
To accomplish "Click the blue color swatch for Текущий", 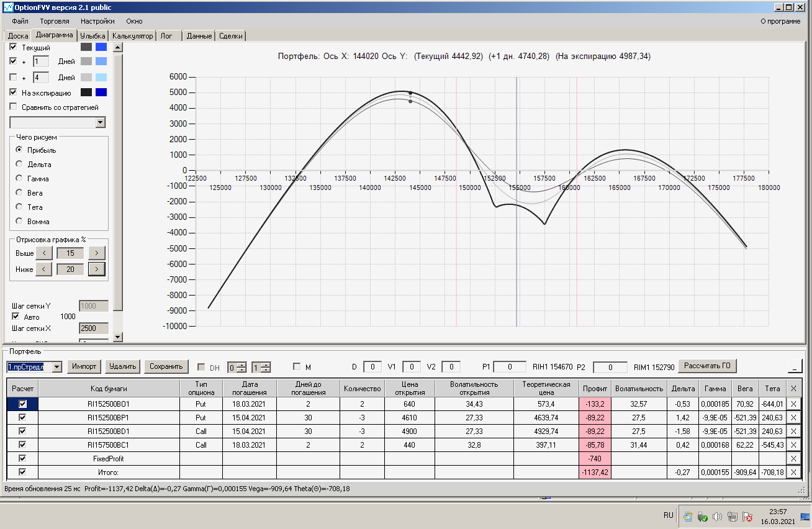I will pos(101,47).
